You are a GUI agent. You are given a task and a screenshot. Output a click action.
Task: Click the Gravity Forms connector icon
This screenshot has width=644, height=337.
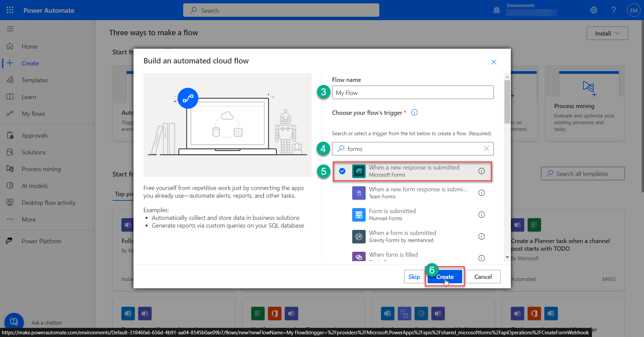click(x=359, y=237)
